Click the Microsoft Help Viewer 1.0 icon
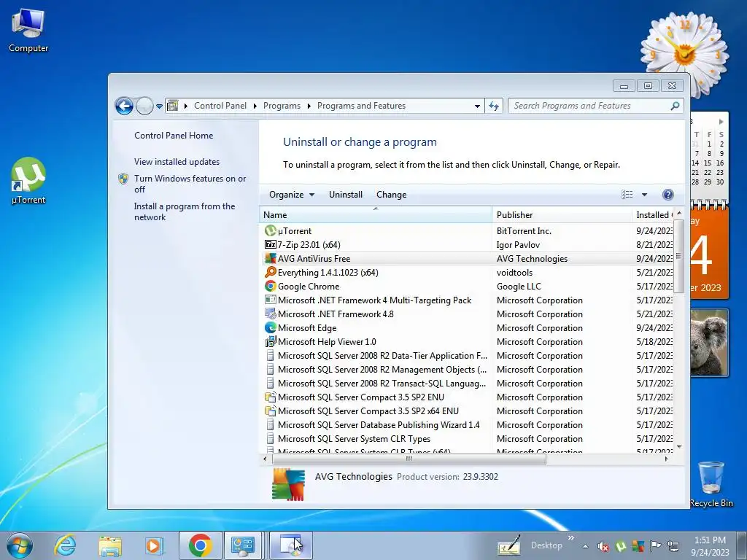747x560 pixels. [x=270, y=341]
